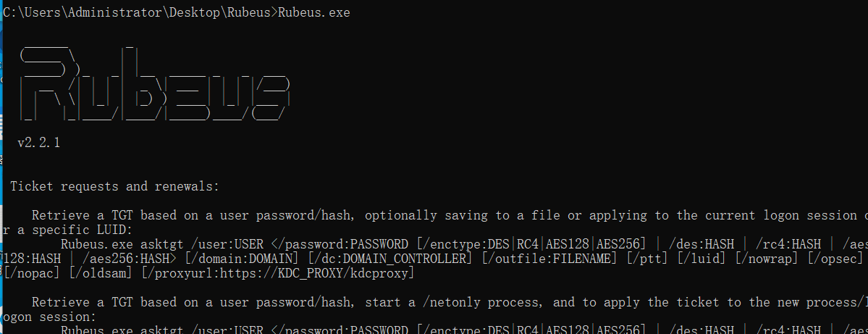The width and height of the screenshot is (868, 334).
Task: Click the Desktop folder in the prompt path
Action: coord(194,12)
